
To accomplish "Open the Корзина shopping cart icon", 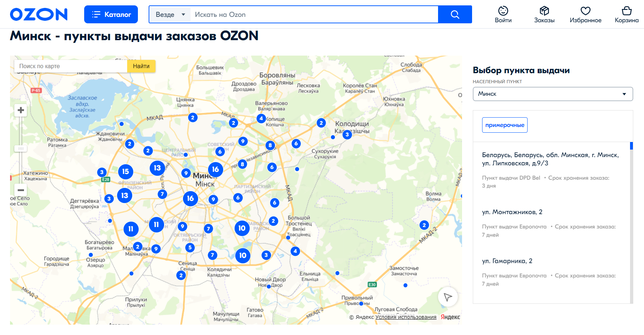I will click(627, 15).
